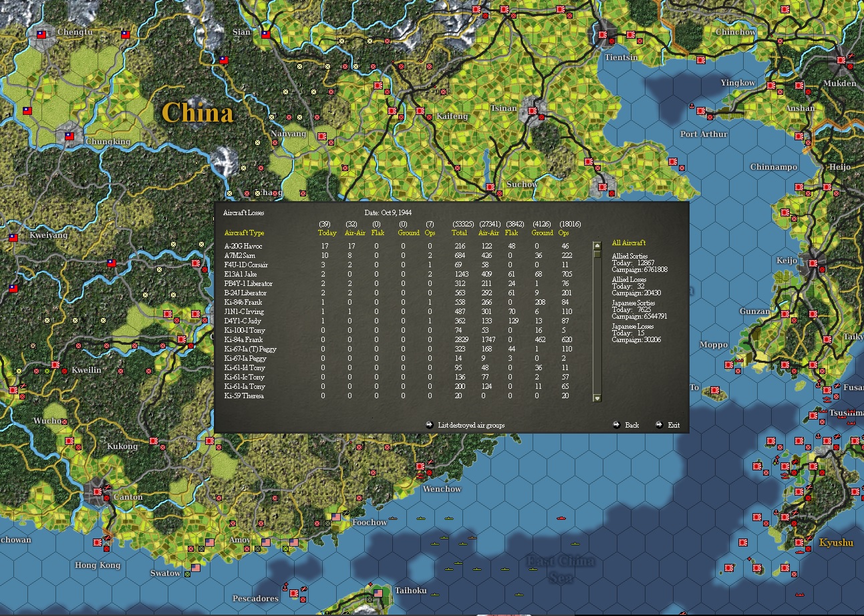Viewport: 864px width, 616px height.
Task: Exit the Aircraft Losses screen
Action: tap(668, 425)
